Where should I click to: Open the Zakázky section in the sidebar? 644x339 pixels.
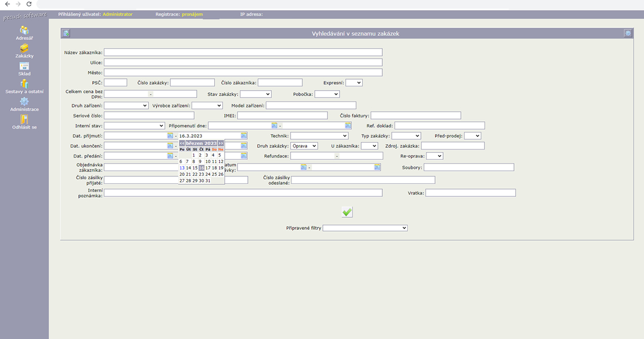[x=24, y=51]
